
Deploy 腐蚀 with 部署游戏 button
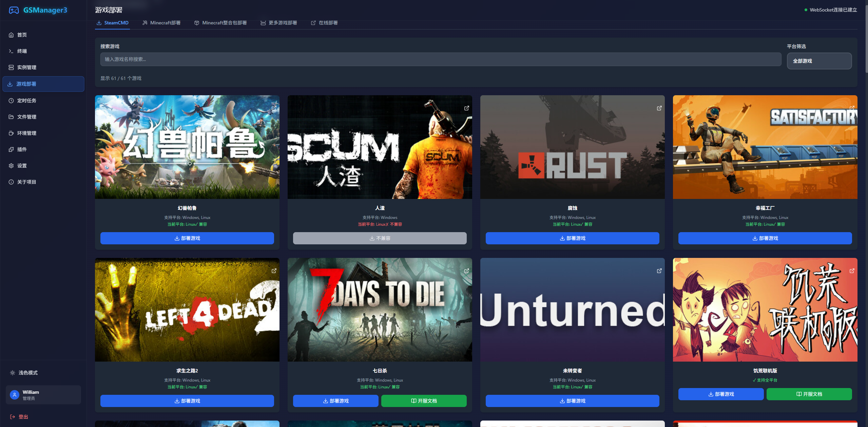click(573, 238)
